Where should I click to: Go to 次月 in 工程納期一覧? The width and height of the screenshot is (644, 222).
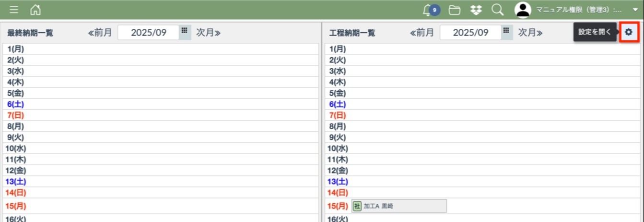click(530, 33)
